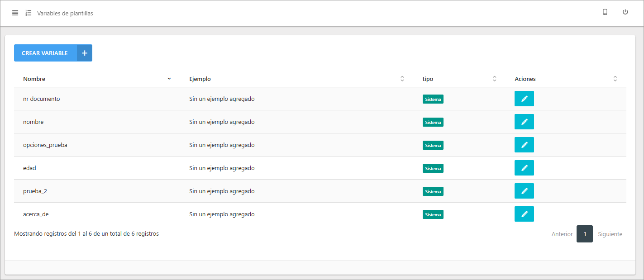
Task: Edit the 'opciones_prueba' variable pencil icon
Action: [524, 145]
